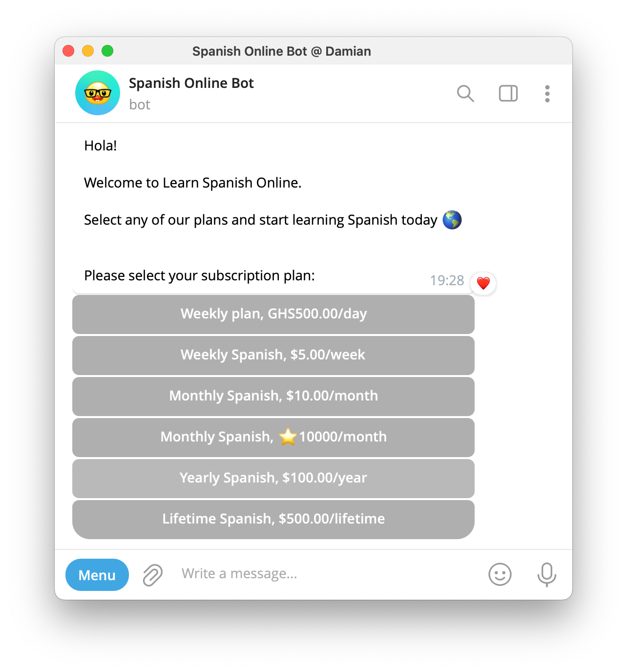Select Weekly plan, GHS500.00/day
Screen dimensions: 627x672
(x=273, y=315)
